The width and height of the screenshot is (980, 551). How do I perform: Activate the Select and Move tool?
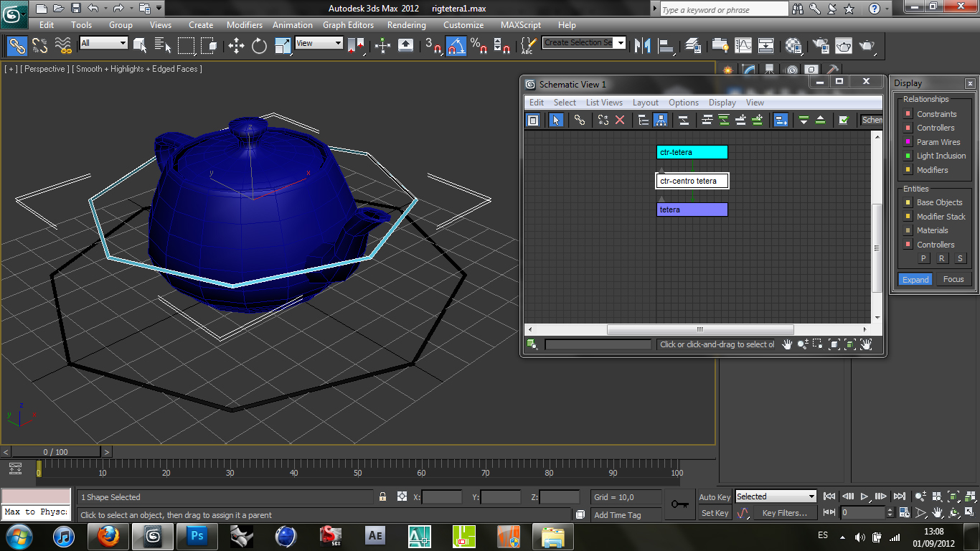(x=236, y=46)
